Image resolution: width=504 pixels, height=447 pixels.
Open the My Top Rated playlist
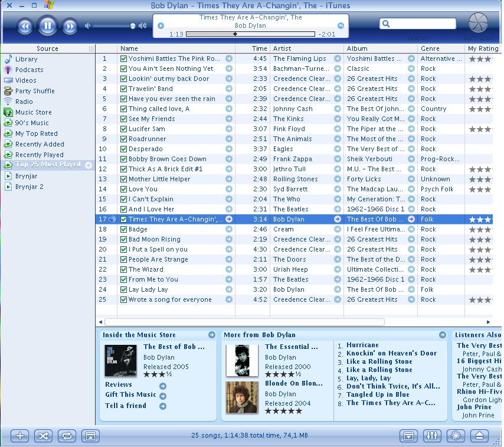tap(37, 133)
